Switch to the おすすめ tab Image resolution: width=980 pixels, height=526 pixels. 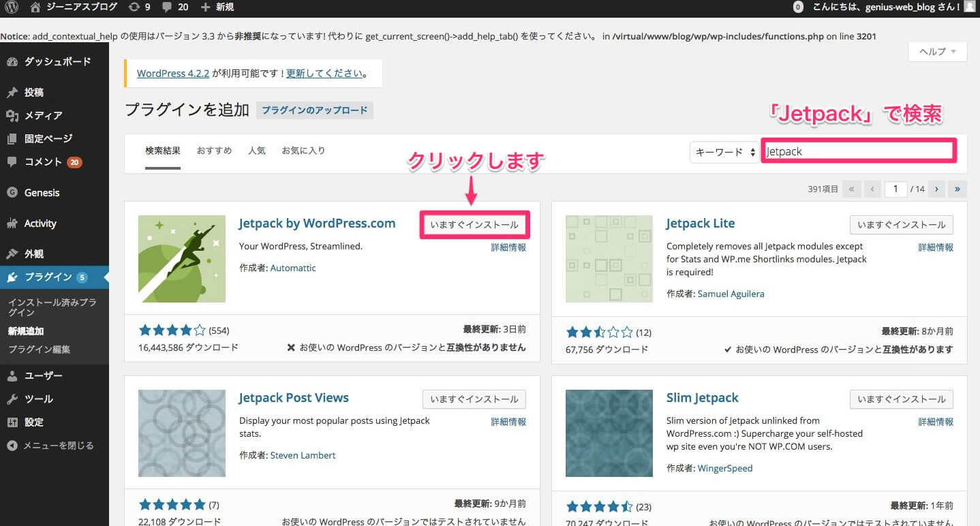(x=214, y=151)
